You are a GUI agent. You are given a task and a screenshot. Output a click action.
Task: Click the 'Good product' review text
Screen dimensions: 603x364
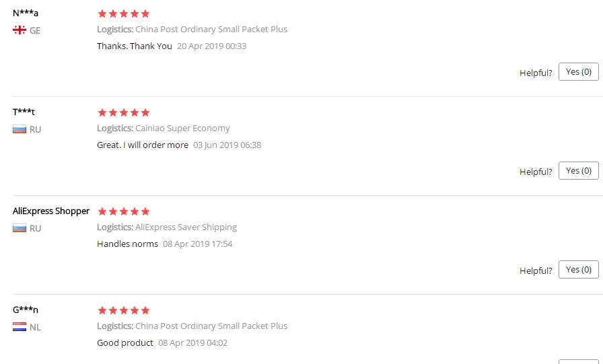point(125,343)
